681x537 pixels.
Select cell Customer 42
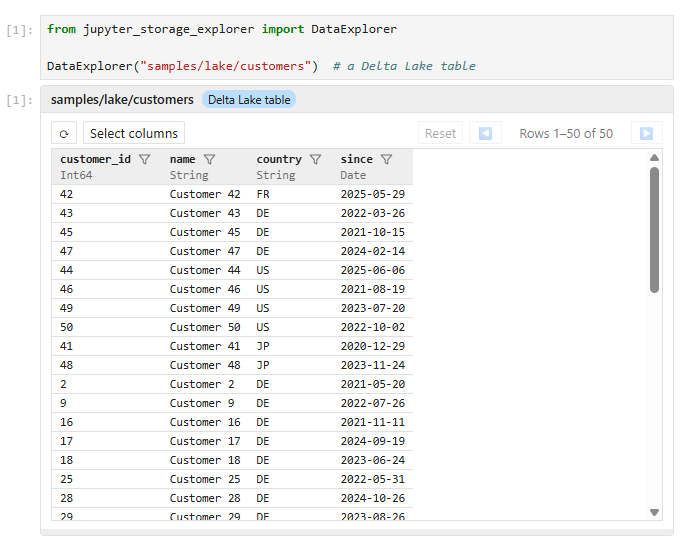coord(205,194)
